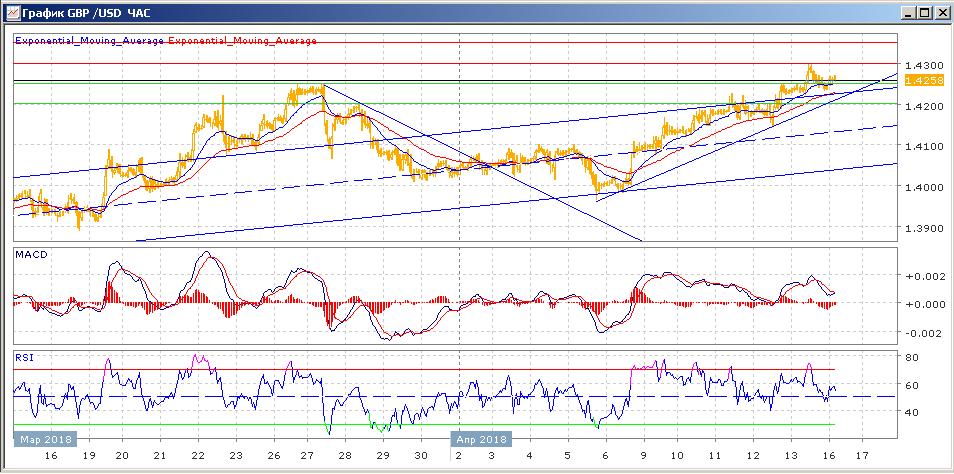
Task: Click the 1.3900 price axis label
Action: click(923, 228)
